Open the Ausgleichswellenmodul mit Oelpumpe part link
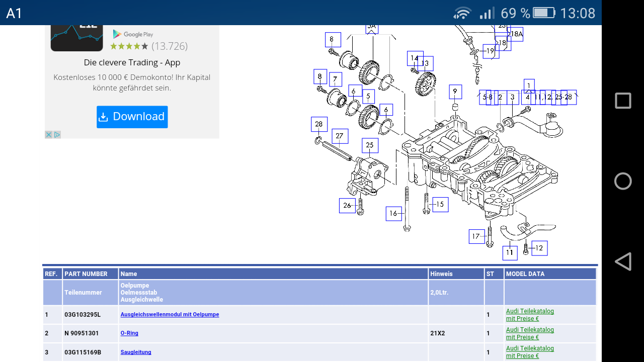Screen dimensions: 644x362 tap(169, 314)
